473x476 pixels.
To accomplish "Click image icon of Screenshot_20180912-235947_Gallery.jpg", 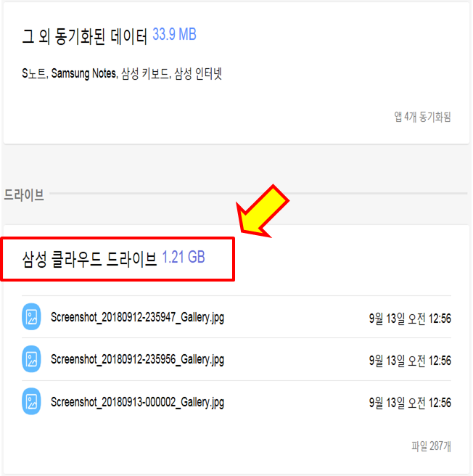I will tap(31, 316).
